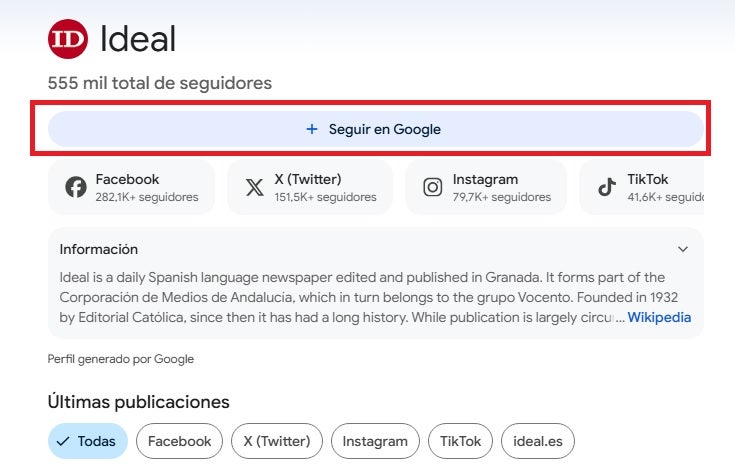Click the plus icon in the Seguir button
This screenshot has width=735, height=473.
pyautogui.click(x=312, y=129)
